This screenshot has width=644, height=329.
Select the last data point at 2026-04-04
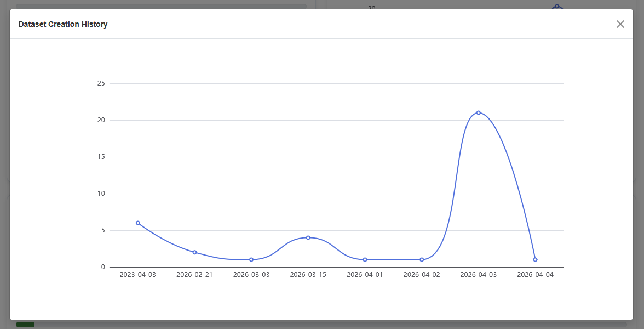[x=534, y=259]
